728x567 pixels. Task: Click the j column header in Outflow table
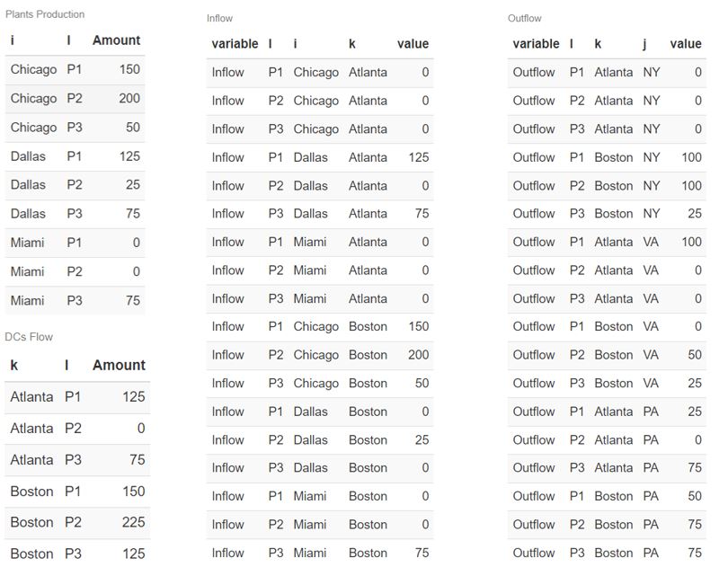646,44
